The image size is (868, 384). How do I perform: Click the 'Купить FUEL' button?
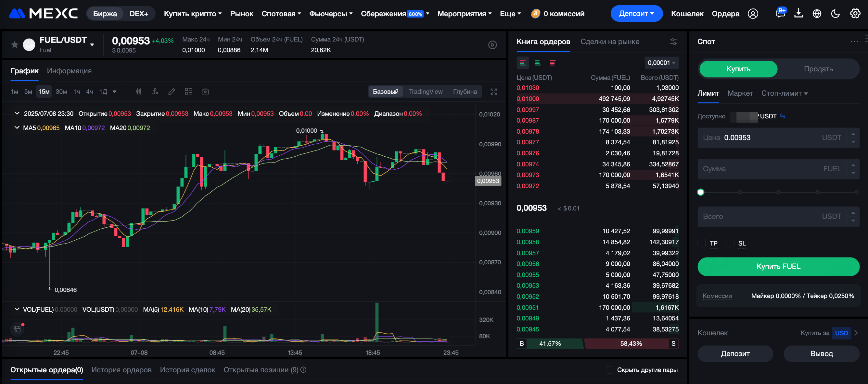click(x=778, y=267)
